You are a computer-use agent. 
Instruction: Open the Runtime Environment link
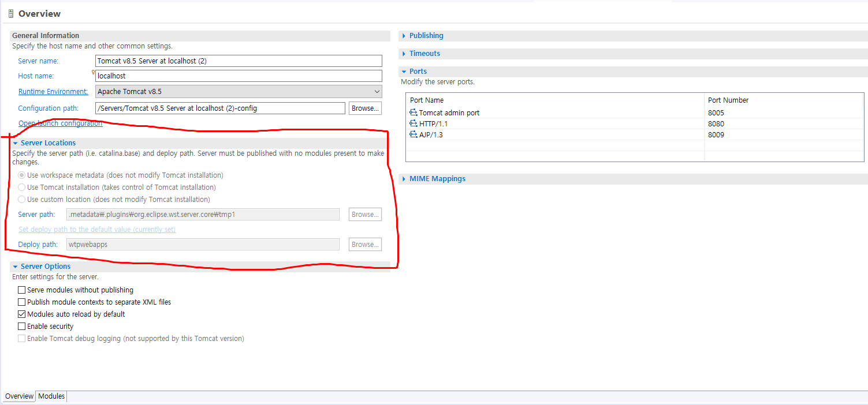(x=53, y=92)
